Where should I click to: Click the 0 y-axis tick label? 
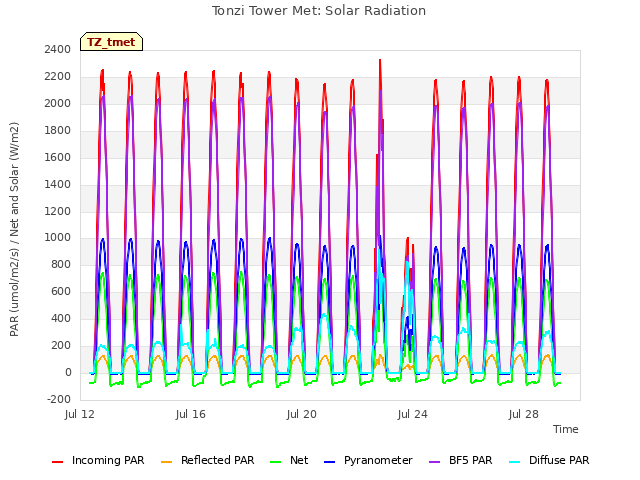(x=68, y=372)
